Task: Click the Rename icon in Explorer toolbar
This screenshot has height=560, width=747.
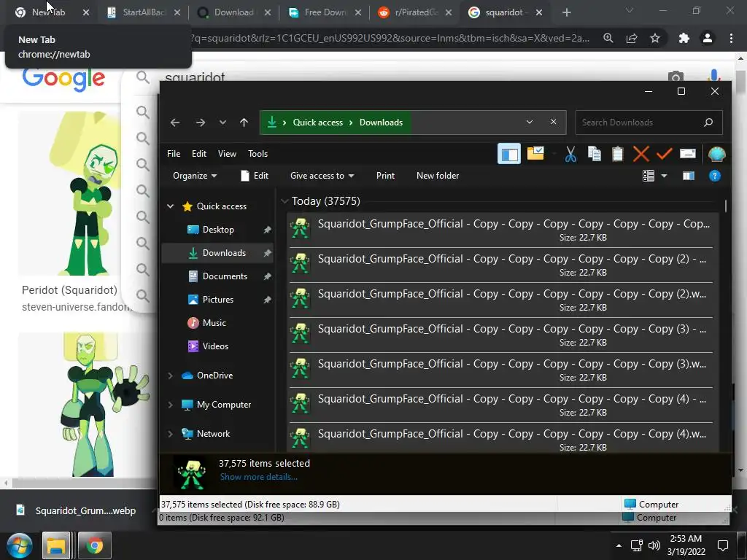Action: click(687, 153)
